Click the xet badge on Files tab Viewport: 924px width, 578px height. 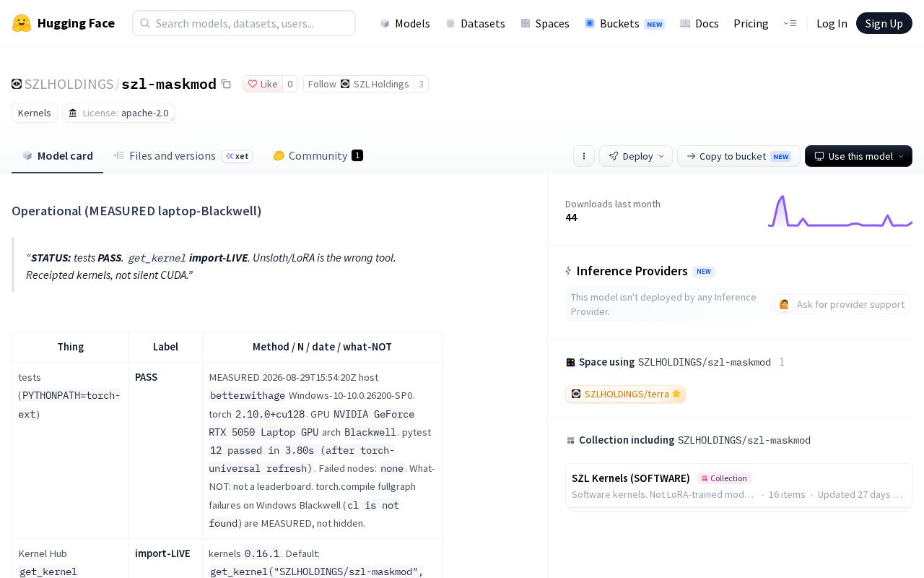(237, 156)
